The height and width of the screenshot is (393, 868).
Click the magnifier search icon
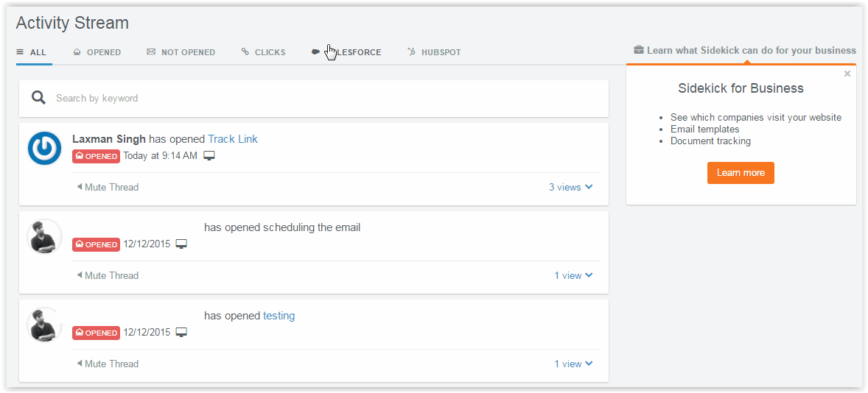(x=38, y=98)
